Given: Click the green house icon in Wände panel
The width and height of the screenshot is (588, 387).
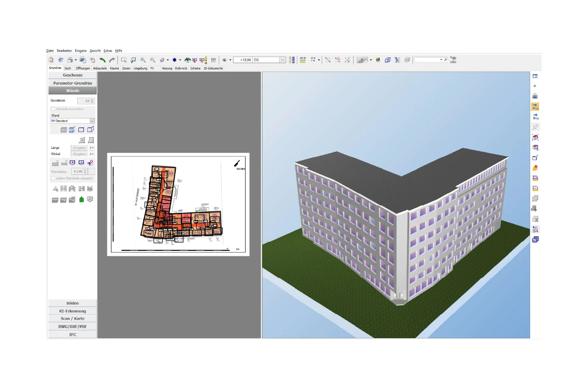Looking at the screenshot, I should (82, 199).
